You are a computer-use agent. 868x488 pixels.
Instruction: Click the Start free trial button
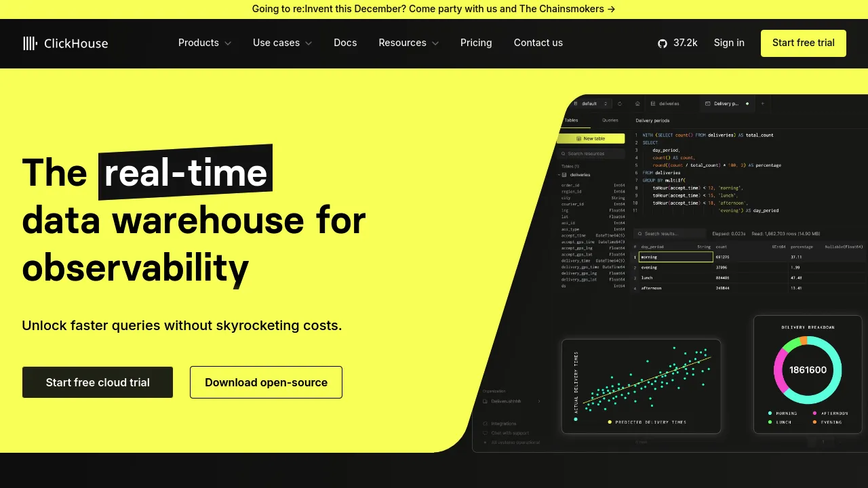tap(804, 43)
